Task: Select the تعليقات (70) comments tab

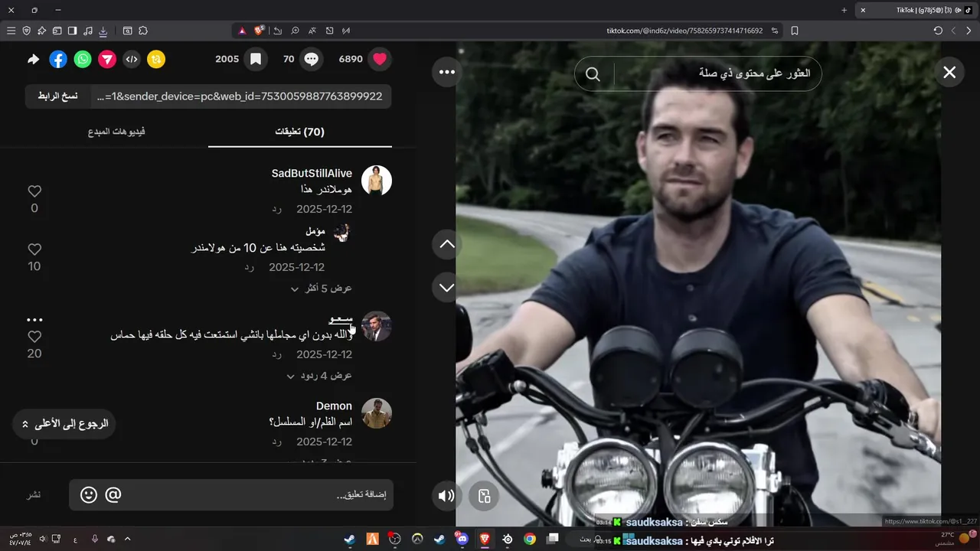Action: point(300,132)
